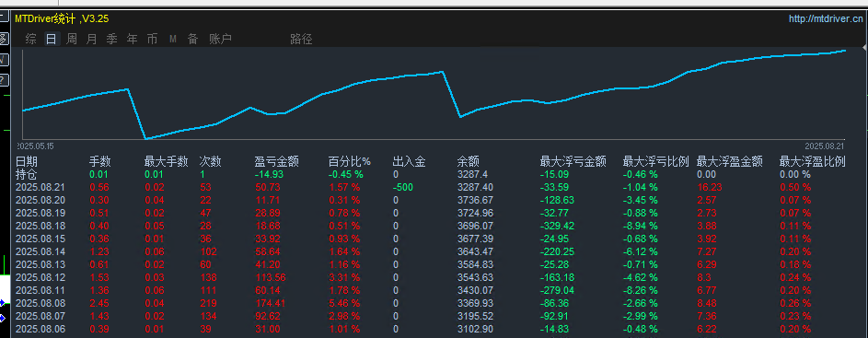Click the 2025.05.15 chart start date
The width and height of the screenshot is (868, 338).
pos(36,146)
